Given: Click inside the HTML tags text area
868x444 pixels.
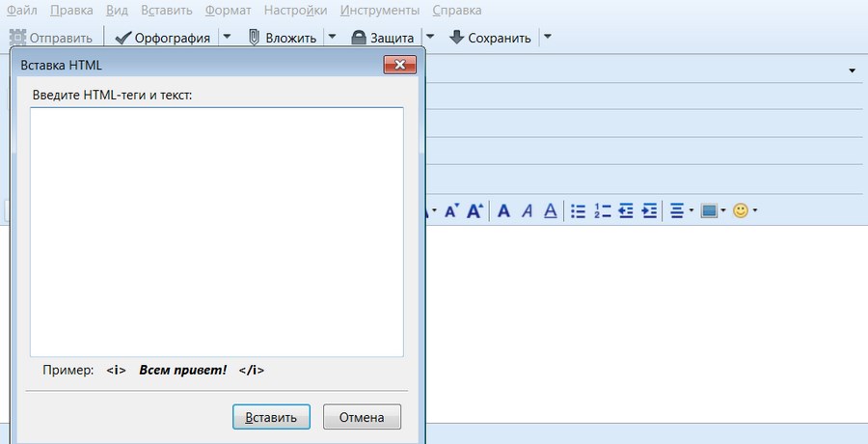Looking at the screenshot, I should (x=216, y=232).
